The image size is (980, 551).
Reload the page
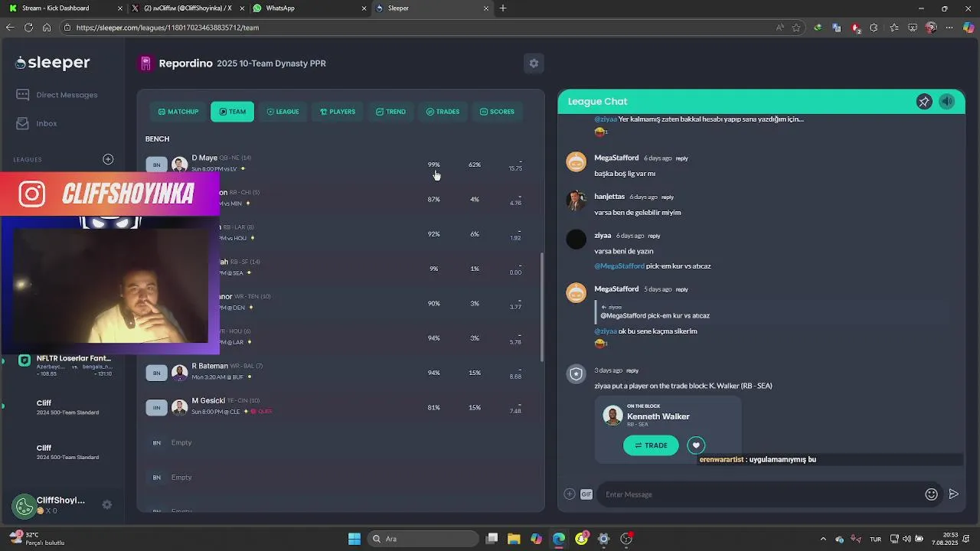[28, 28]
